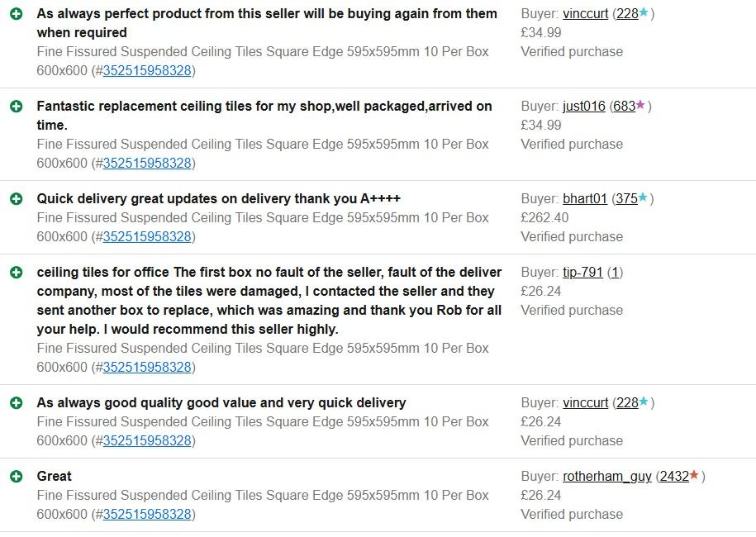Click red star beside rotherham_guy's 2432 score
Image resolution: width=756 pixels, height=537 pixels.
tap(695, 476)
